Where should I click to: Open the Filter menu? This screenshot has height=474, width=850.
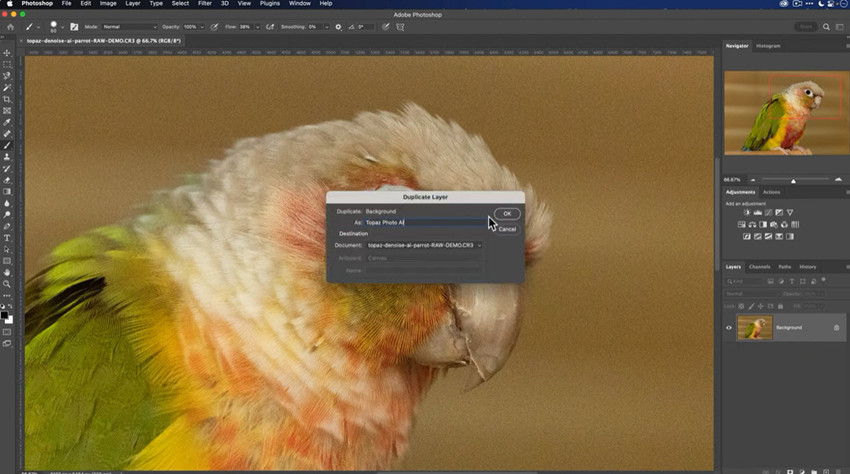point(204,3)
